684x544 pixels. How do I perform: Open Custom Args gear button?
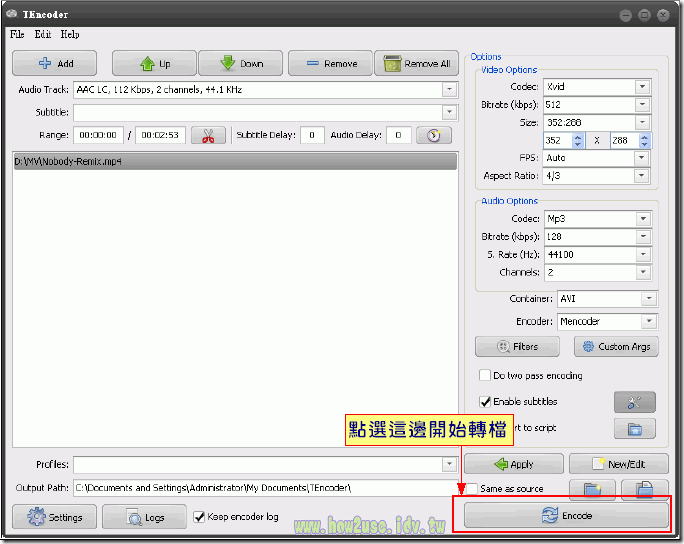[x=615, y=347]
